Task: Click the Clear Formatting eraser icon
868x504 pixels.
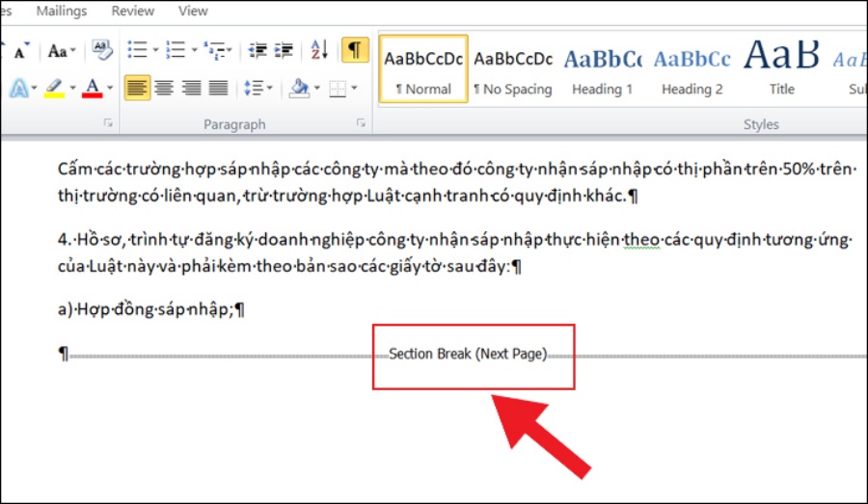Action: point(101,50)
